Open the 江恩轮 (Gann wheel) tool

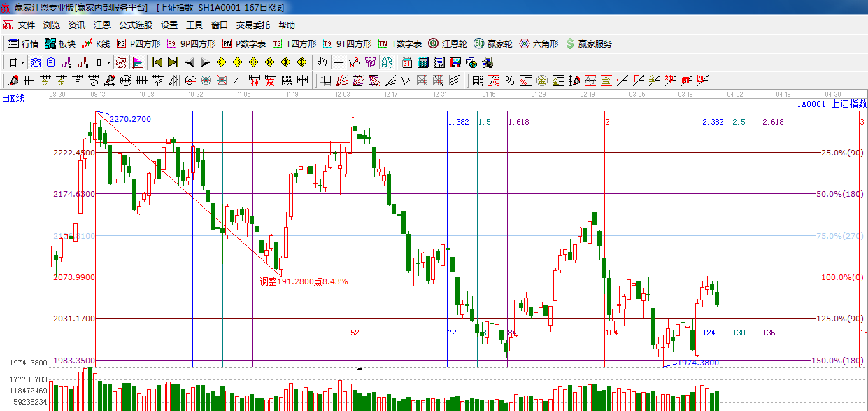pos(445,43)
